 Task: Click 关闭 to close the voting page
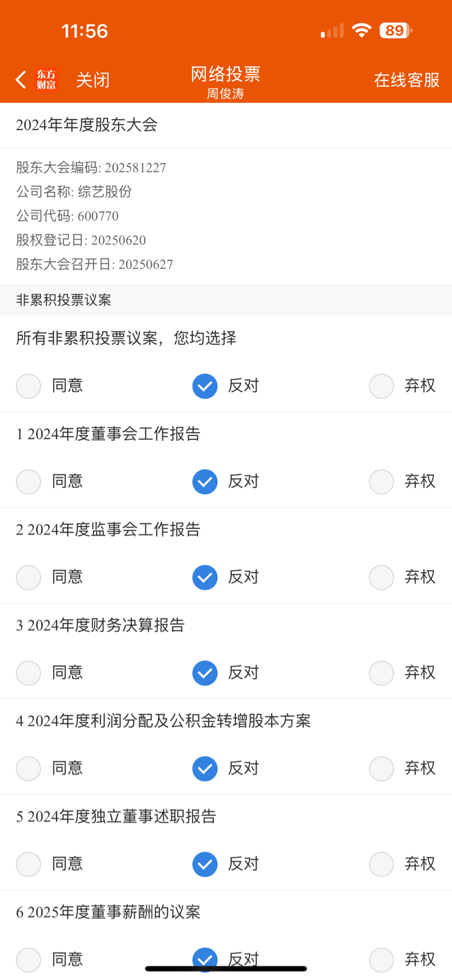click(x=92, y=79)
